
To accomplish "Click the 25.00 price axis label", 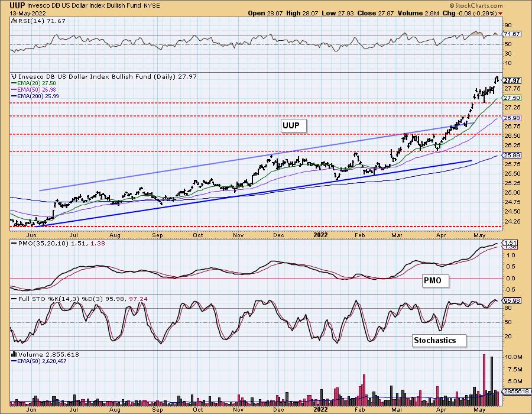I will 512,192.
